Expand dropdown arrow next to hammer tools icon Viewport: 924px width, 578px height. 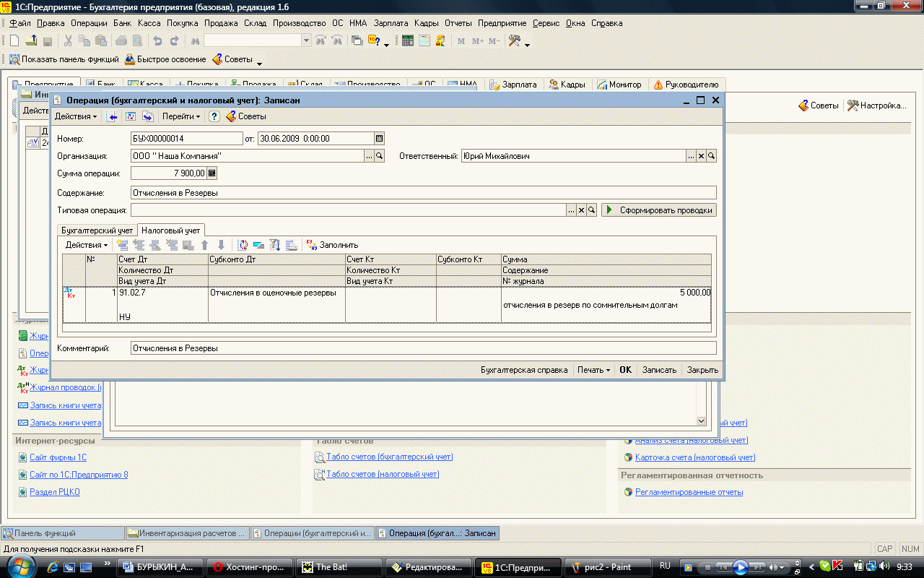528,45
